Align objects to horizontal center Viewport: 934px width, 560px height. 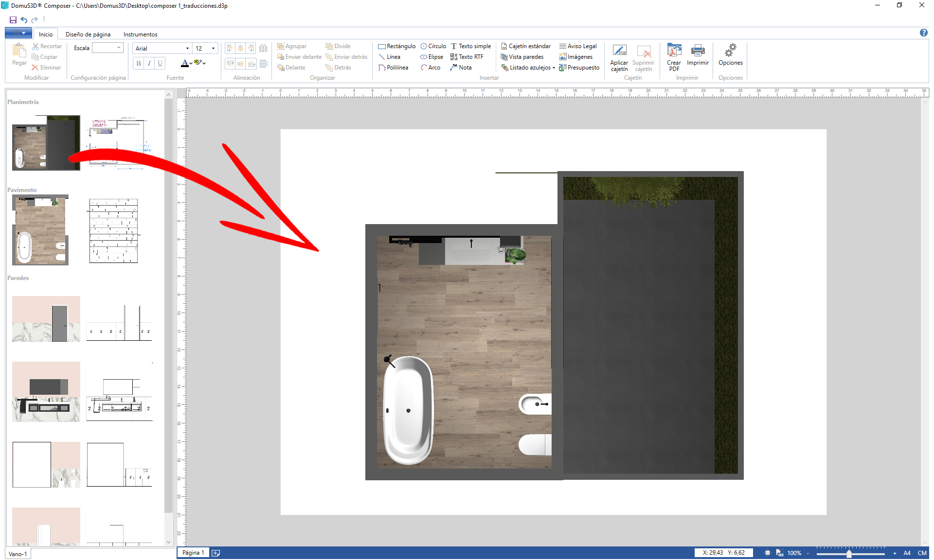240,48
